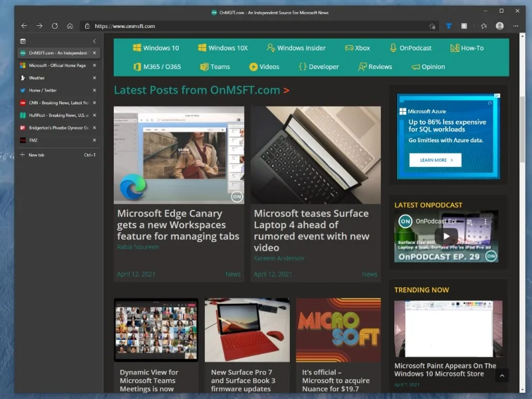532x399 pixels.
Task: Click the blue Twitter extension icon
Action: (x=449, y=26)
